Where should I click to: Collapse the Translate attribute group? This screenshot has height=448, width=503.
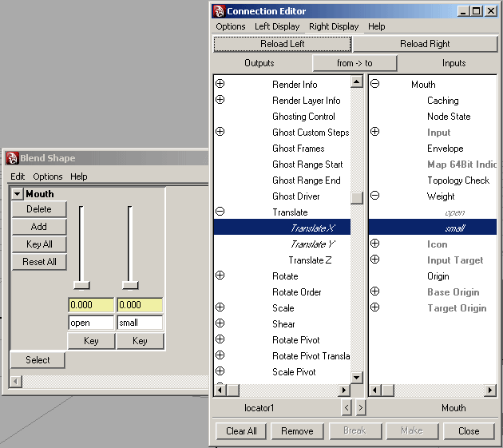pyautogui.click(x=220, y=212)
